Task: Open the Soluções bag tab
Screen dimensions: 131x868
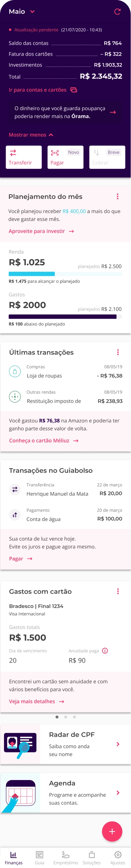Action: point(91,858)
